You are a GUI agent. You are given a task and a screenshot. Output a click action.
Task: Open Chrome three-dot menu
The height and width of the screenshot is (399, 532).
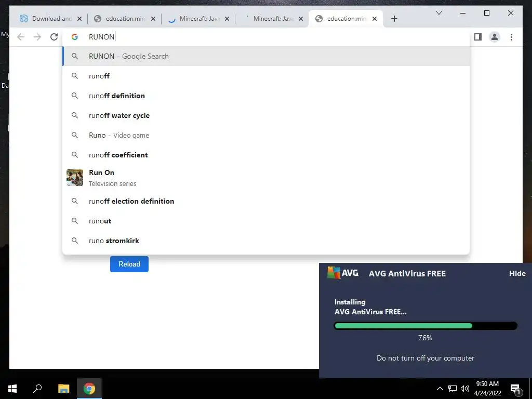(511, 37)
